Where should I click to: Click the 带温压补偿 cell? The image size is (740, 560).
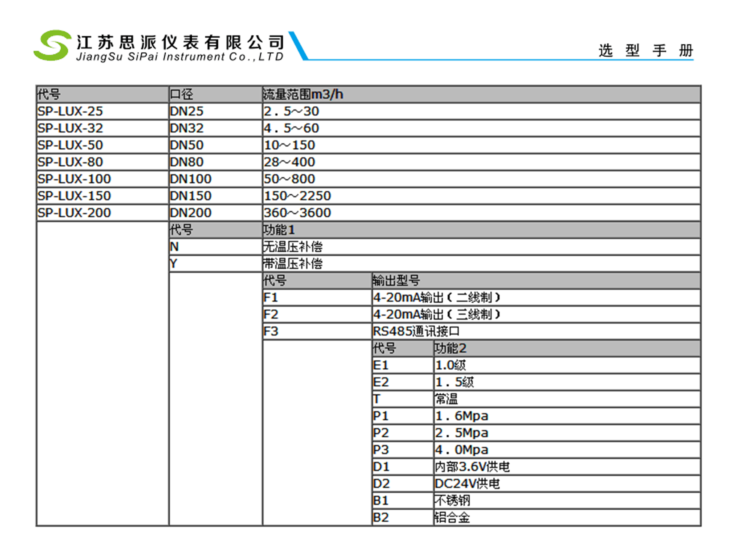[x=481, y=264]
